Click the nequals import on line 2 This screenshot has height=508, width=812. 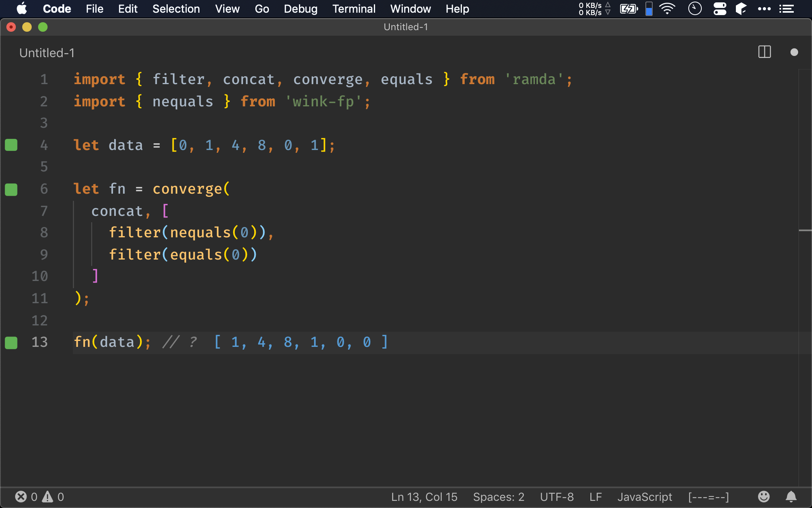pos(183,102)
